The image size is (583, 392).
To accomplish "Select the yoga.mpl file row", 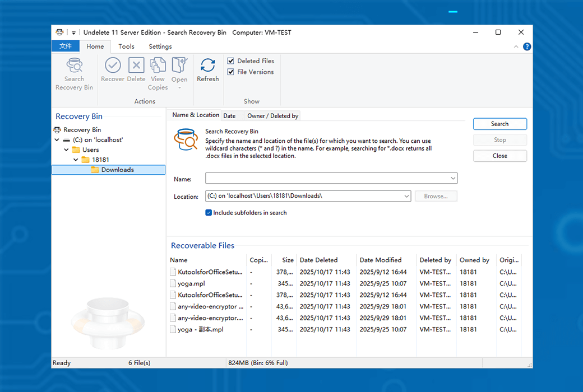I will pos(191,283).
